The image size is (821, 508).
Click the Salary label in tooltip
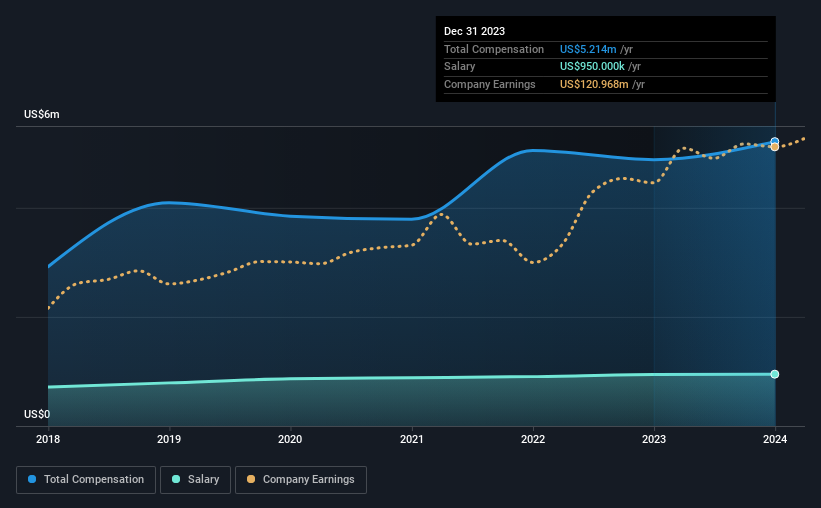(x=460, y=67)
